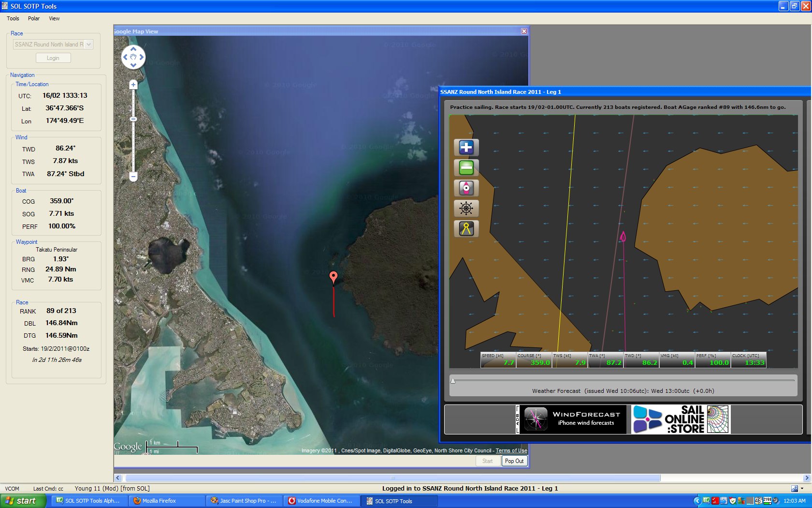The image size is (812, 508).
Task: Select the yellow dividers measuring tool
Action: click(x=466, y=229)
